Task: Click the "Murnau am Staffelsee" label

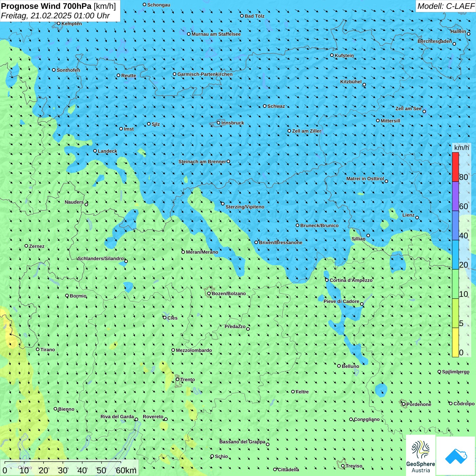Action: [216, 34]
